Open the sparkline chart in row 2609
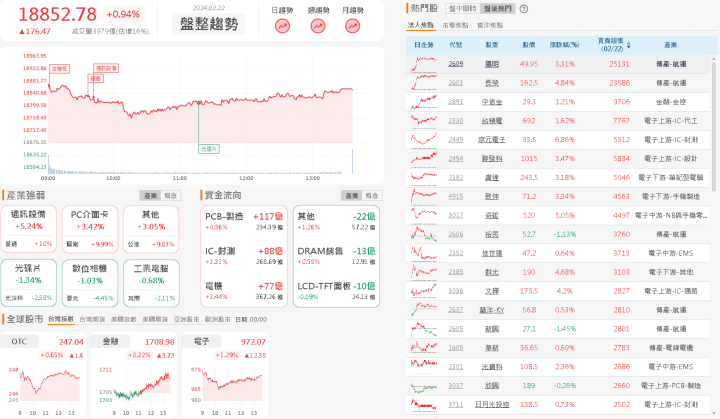Viewport: 720px width, 419px height. [424, 64]
